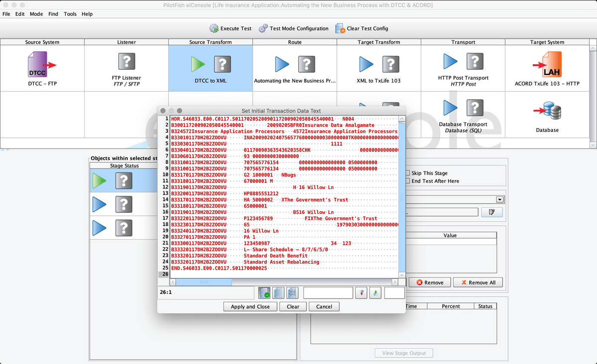597x364 pixels.
Task: Click down arrow of pipeline grid scrollbar
Action: (x=593, y=145)
